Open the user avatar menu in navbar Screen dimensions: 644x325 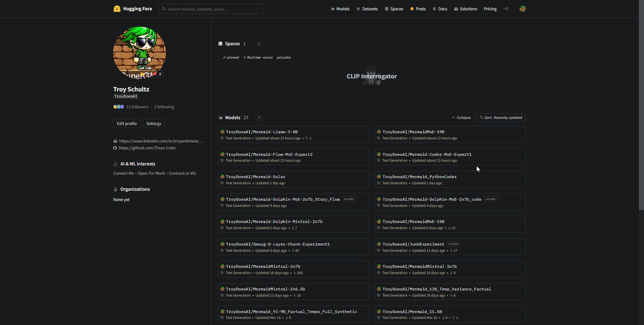click(522, 9)
